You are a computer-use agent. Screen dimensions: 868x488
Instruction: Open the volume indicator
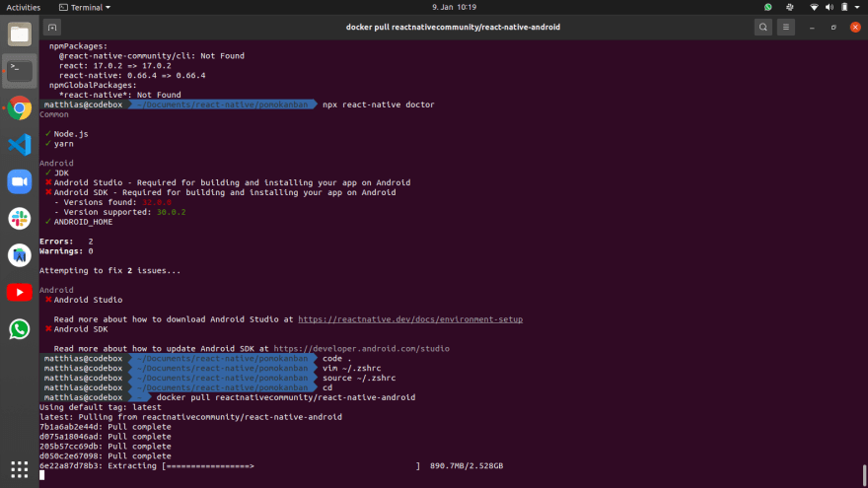[830, 7]
